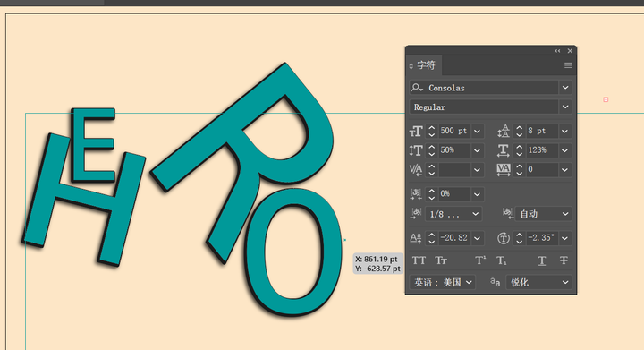Select the 字符 panel tab
Screen dimensions: 644x350
(x=423, y=65)
